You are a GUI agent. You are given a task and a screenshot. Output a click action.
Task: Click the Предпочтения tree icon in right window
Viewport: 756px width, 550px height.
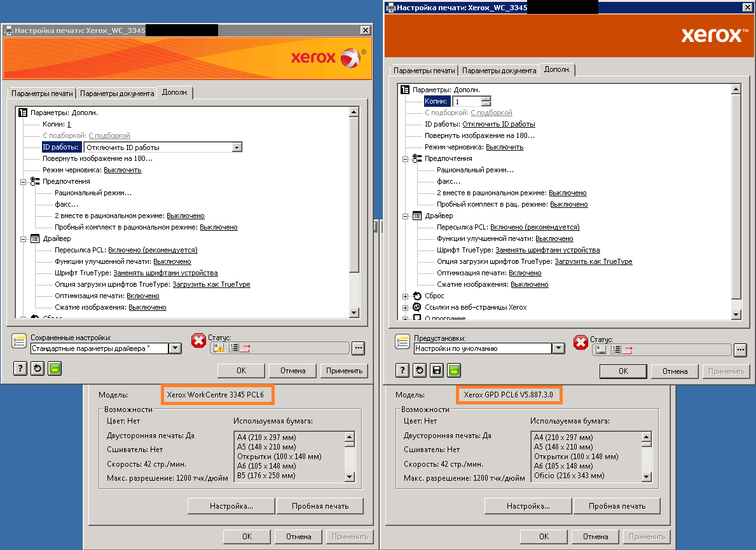[417, 158]
